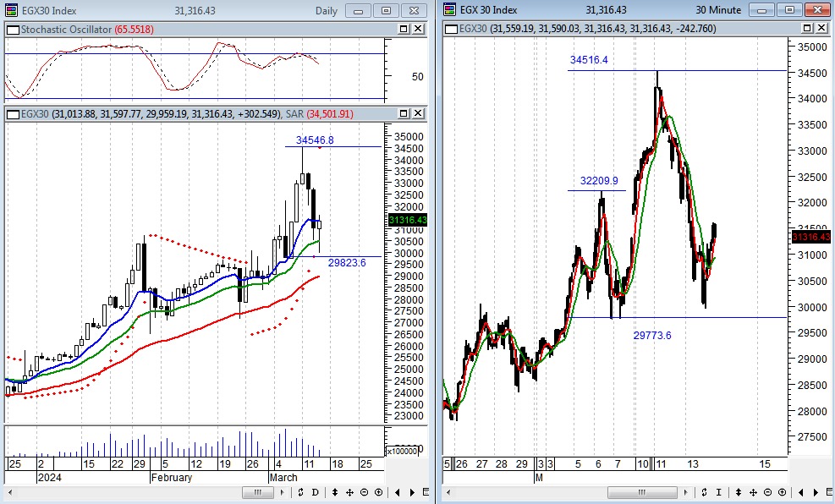Viewport: 835px width, 504px height.
Task: Click the refresh icon on the 30 Minute chart
Action: point(703,492)
